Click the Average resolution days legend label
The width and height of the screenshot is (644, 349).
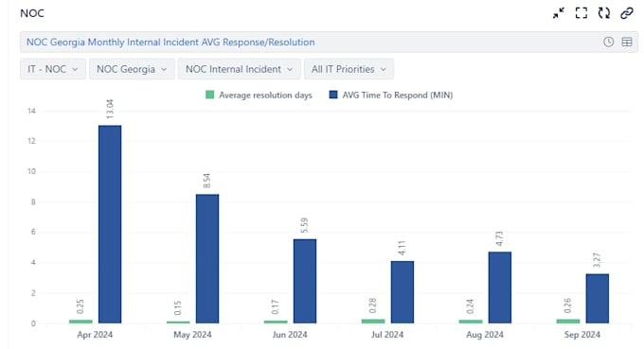pyautogui.click(x=265, y=96)
